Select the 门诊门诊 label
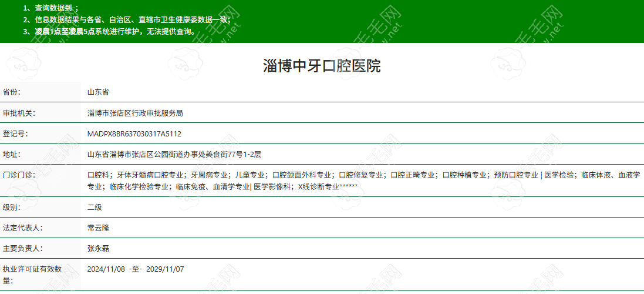644x294 pixels. point(19,176)
